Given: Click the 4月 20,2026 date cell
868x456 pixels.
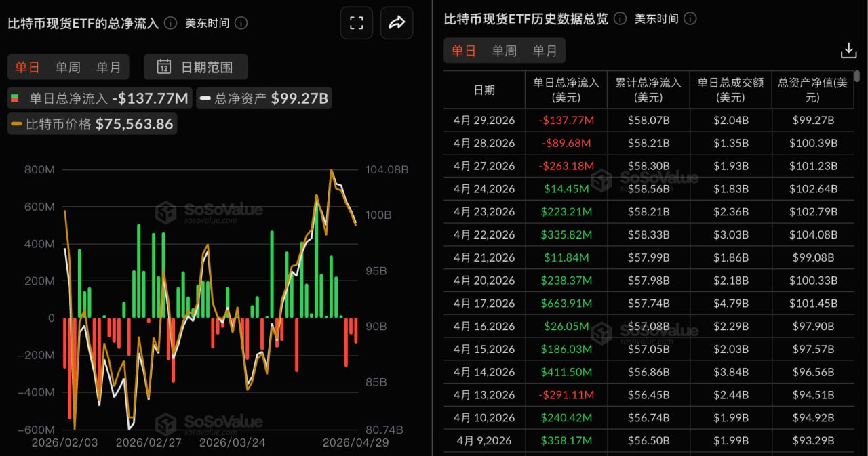Looking at the screenshot, I should pos(484,281).
